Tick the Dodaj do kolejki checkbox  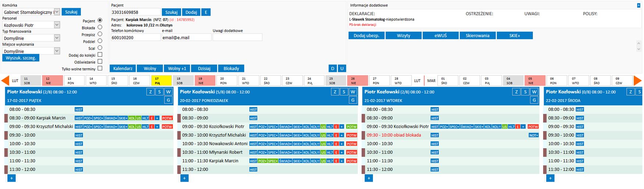point(100,55)
